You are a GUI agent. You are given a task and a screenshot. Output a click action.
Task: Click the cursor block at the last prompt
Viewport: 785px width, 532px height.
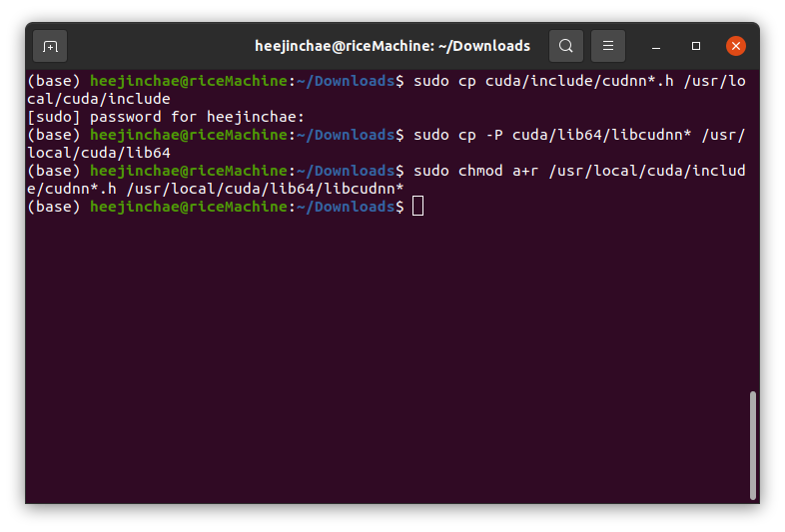tap(418, 207)
